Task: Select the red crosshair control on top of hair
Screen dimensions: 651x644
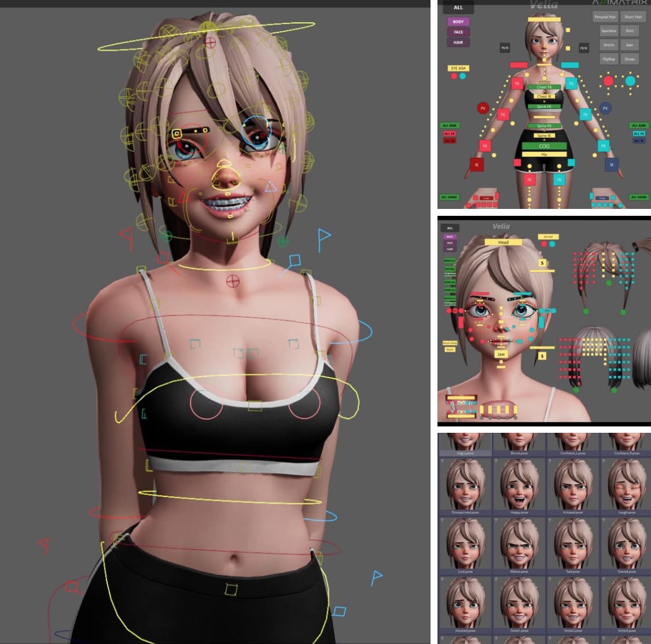Action: (210, 42)
